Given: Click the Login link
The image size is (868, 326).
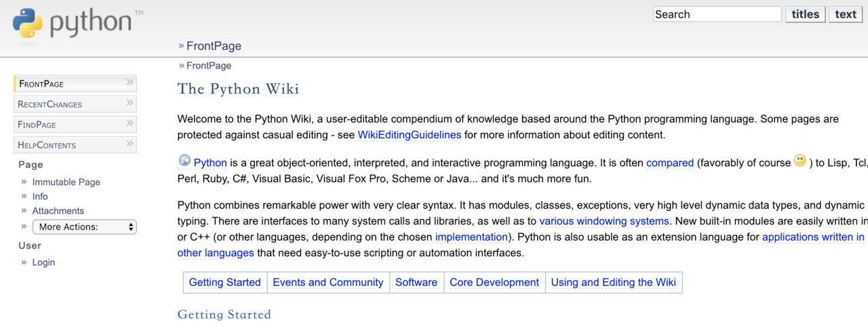Looking at the screenshot, I should click(x=43, y=262).
